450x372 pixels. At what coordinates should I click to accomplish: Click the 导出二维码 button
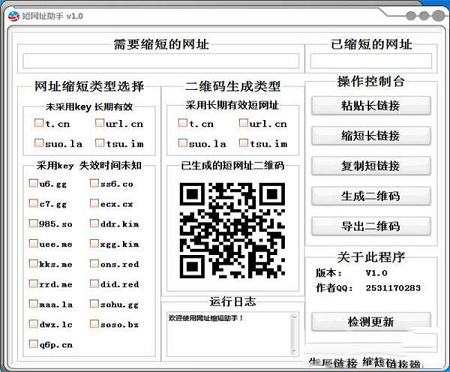[371, 226]
